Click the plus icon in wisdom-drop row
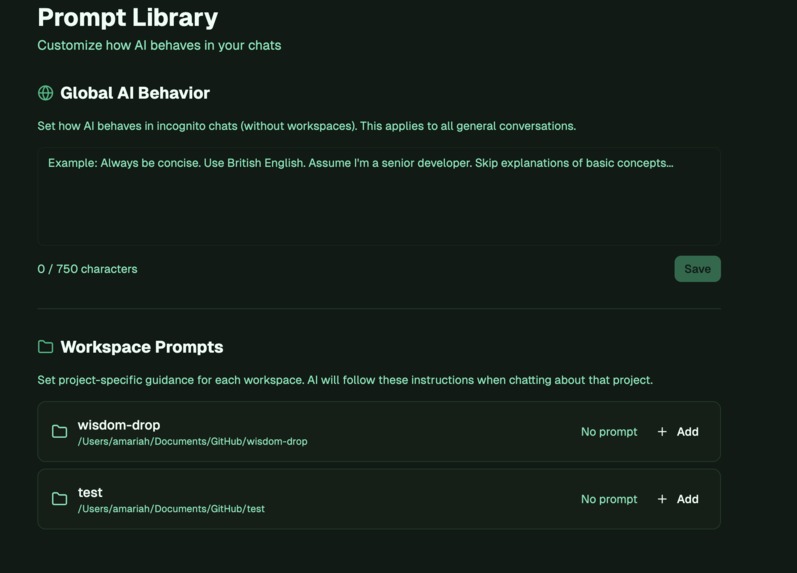This screenshot has height=573, width=797. (x=662, y=432)
